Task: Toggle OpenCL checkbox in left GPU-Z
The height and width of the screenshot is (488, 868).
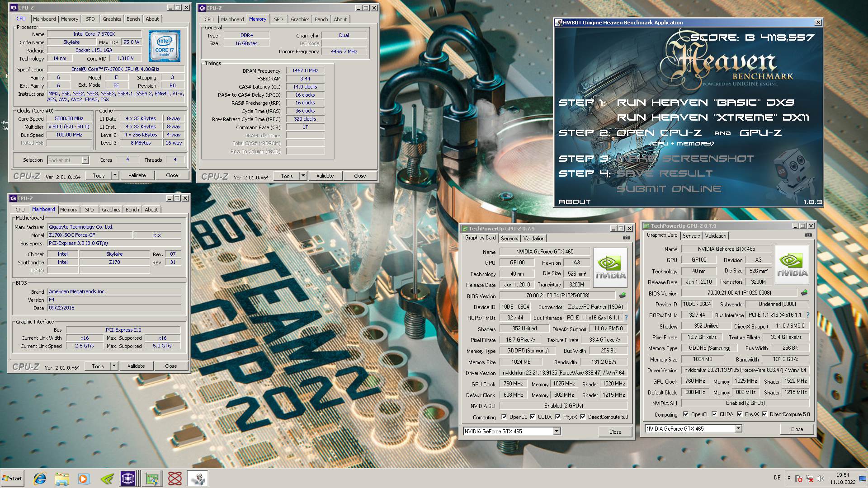Action: tap(504, 417)
